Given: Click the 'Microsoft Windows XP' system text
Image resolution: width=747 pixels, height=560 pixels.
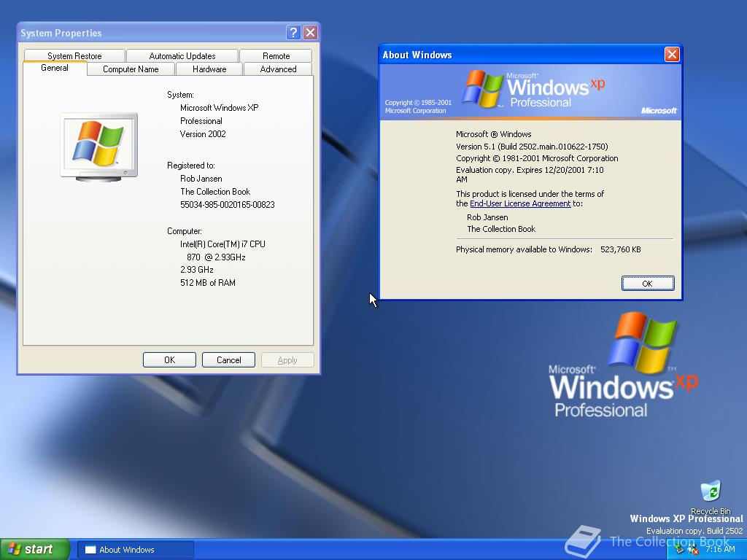Looking at the screenshot, I should [x=219, y=108].
